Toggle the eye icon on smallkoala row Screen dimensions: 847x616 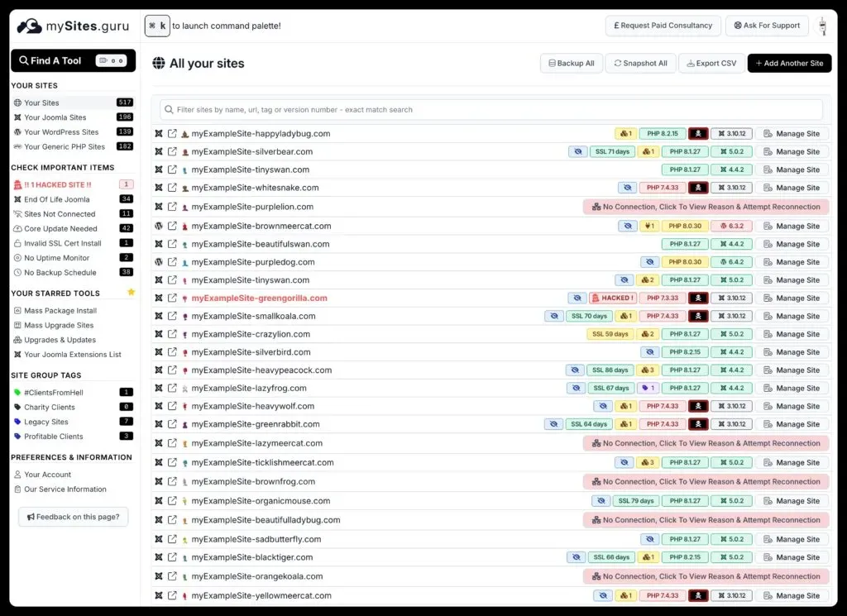tap(553, 315)
